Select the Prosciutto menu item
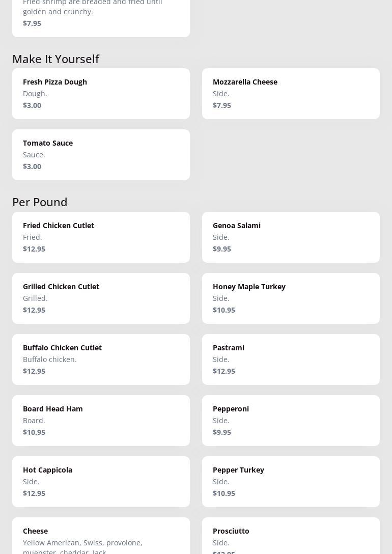 (291, 537)
